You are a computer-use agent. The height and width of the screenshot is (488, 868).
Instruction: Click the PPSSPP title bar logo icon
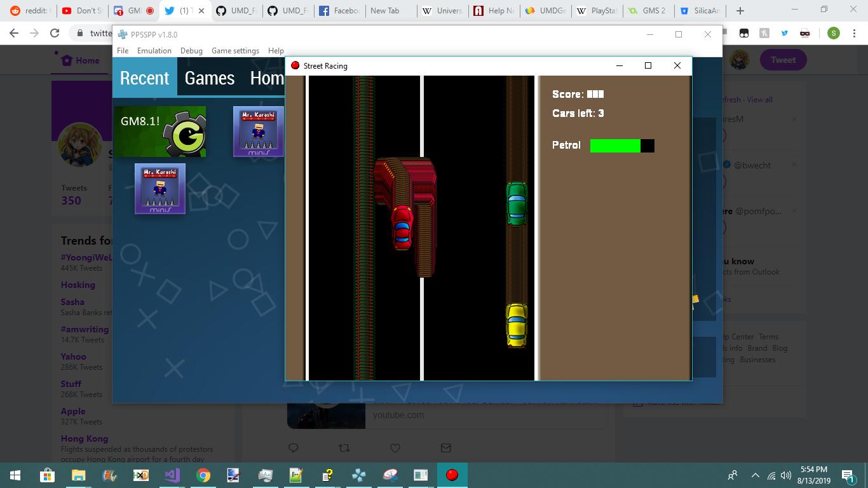[x=123, y=34]
